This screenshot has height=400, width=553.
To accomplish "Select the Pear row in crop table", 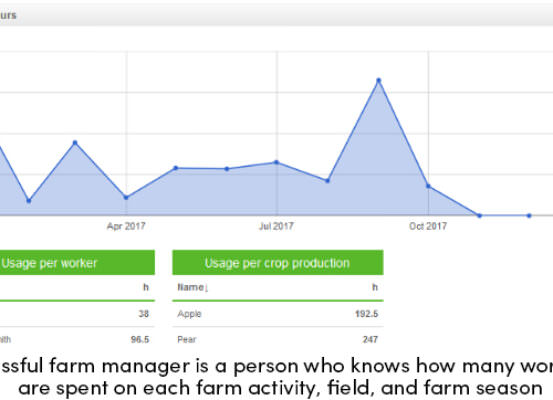I will click(x=278, y=339).
